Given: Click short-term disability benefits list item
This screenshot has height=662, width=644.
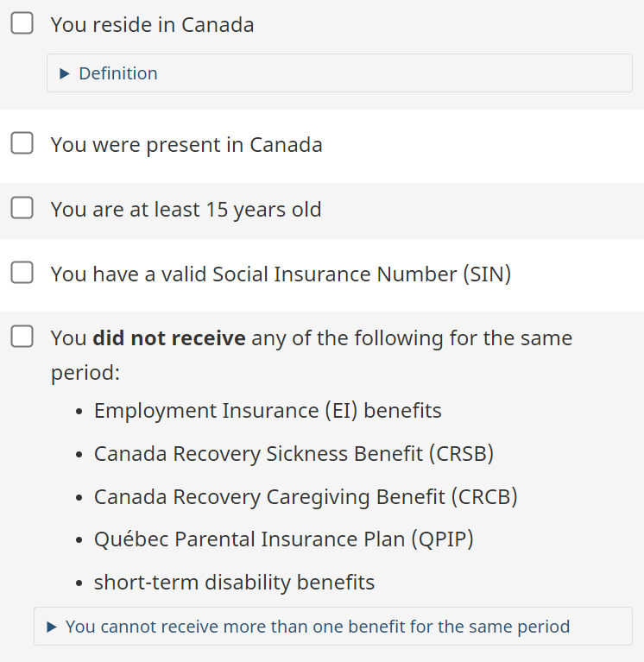Looking at the screenshot, I should pyautogui.click(x=234, y=583).
